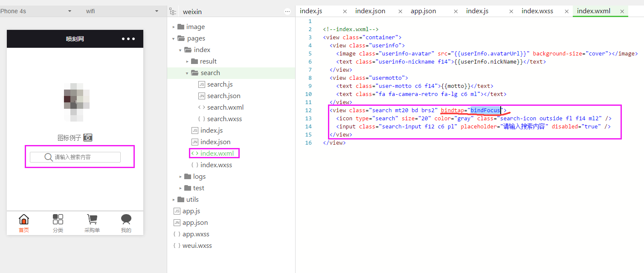Viewport: 644px width, 273px height.
Task: Open app.json in the file tree
Action: 195,223
